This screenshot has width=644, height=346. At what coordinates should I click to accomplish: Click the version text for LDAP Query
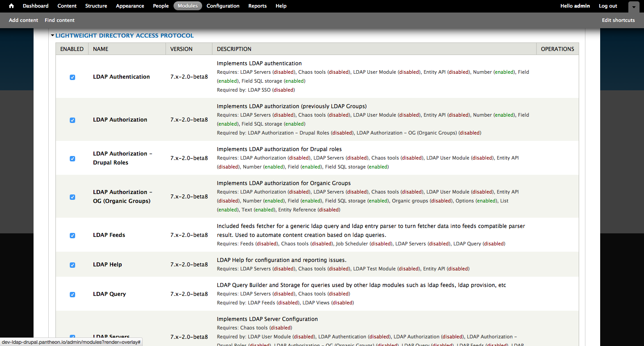[189, 294]
